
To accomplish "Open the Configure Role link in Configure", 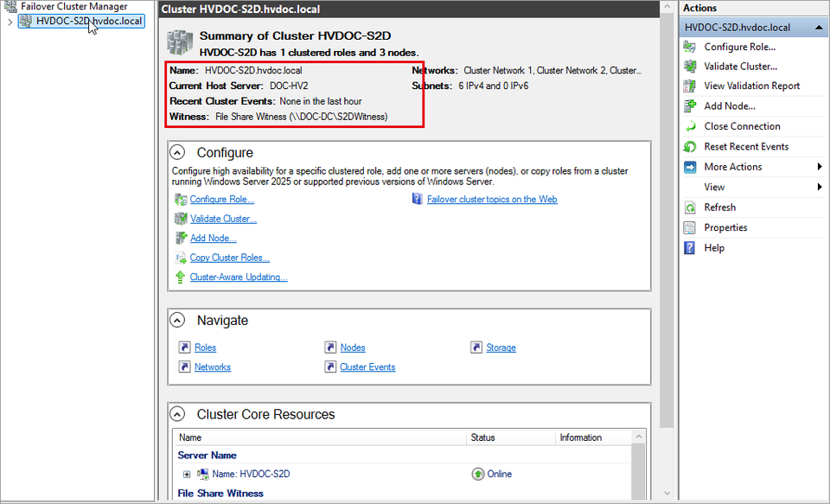I will [x=222, y=199].
